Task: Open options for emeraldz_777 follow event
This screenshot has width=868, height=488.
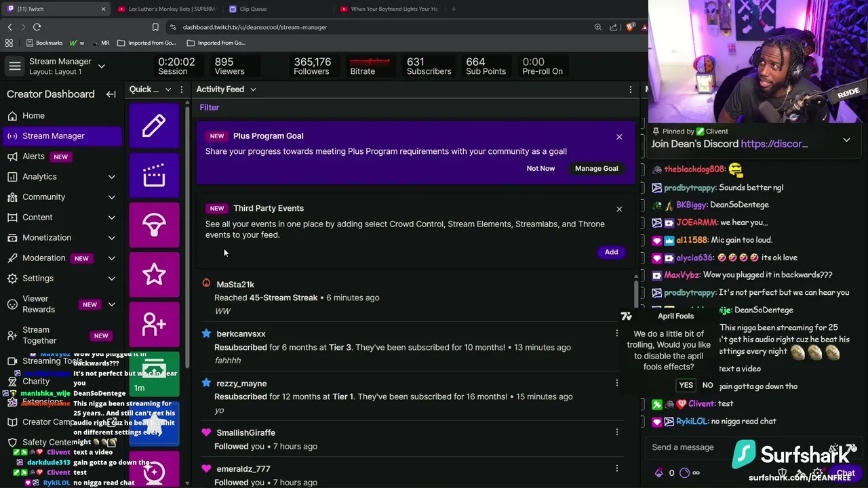Action: [616, 468]
